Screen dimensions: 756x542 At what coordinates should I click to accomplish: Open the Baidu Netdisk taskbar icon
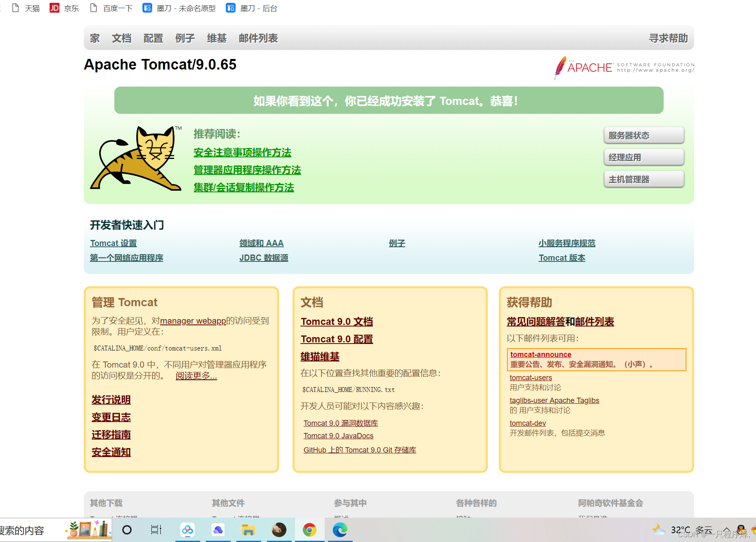188,530
